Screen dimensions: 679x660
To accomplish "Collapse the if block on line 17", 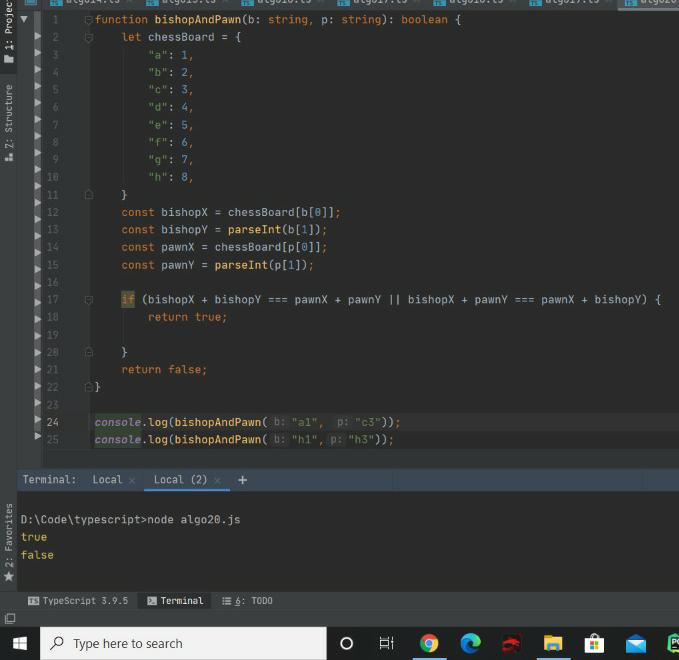I will [x=89, y=300].
